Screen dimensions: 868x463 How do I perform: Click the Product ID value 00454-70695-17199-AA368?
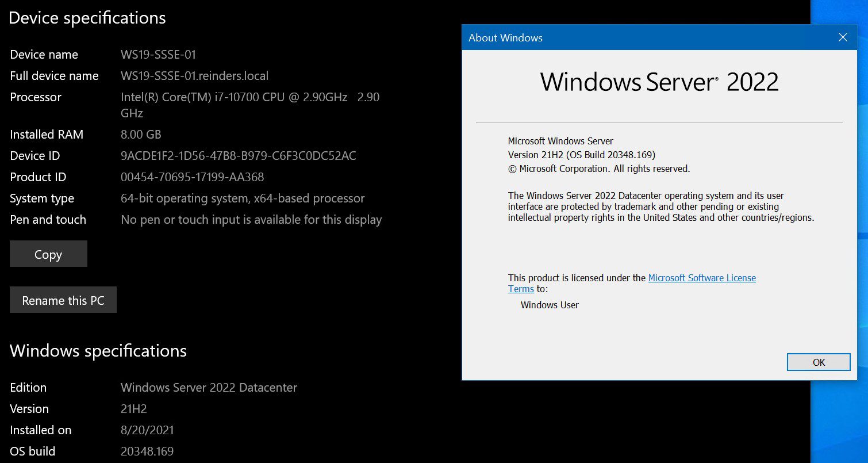(193, 177)
